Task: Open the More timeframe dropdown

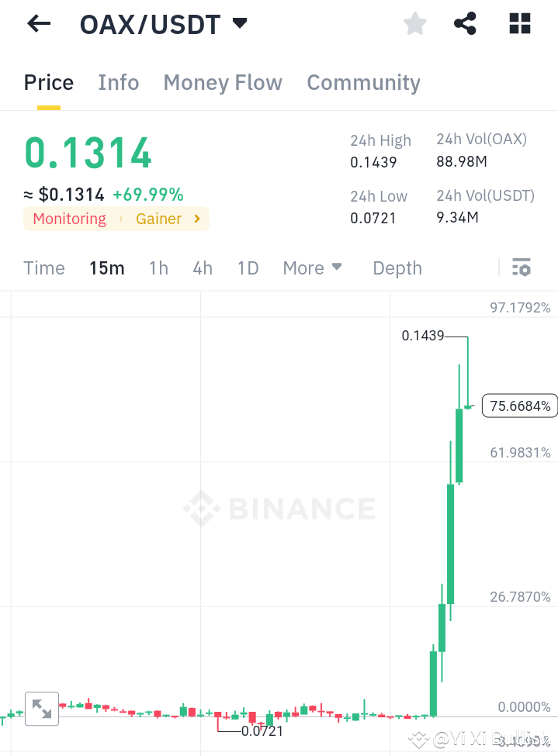Action: pos(312,268)
